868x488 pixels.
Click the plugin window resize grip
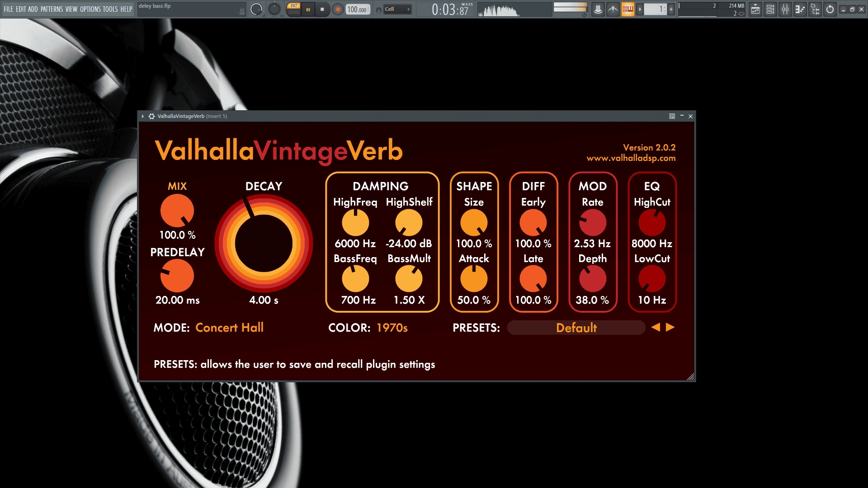690,377
